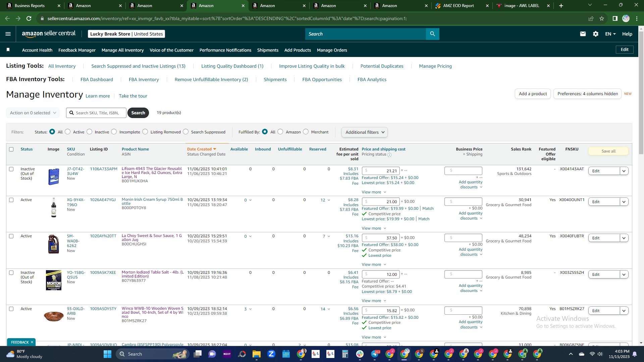Open File Explorer from taskbar
The image size is (644, 362).
click(257, 354)
